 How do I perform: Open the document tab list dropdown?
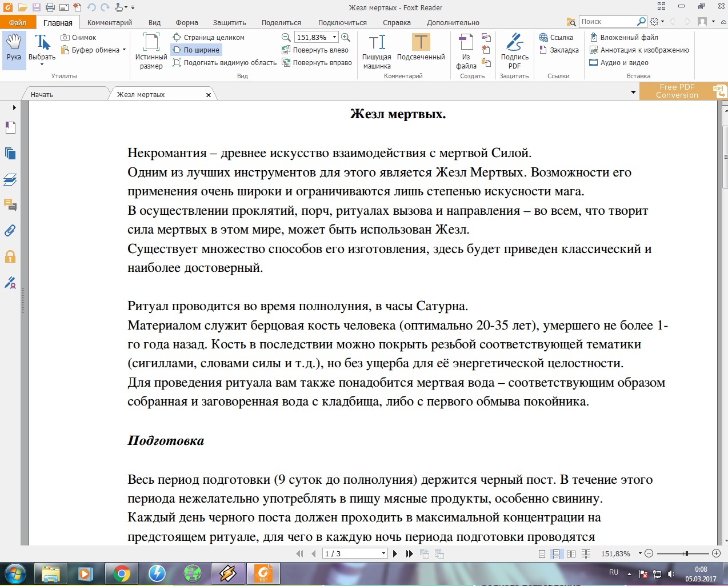(x=633, y=92)
